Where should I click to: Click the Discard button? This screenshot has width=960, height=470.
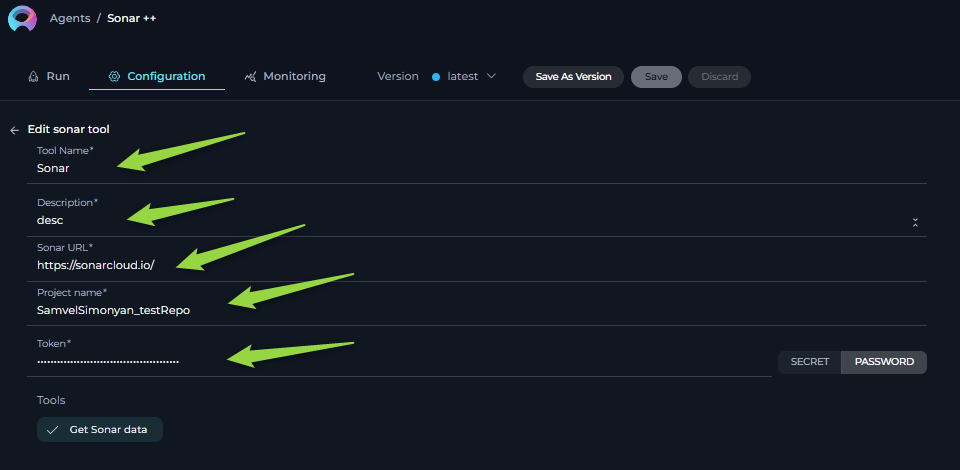pyautogui.click(x=719, y=77)
